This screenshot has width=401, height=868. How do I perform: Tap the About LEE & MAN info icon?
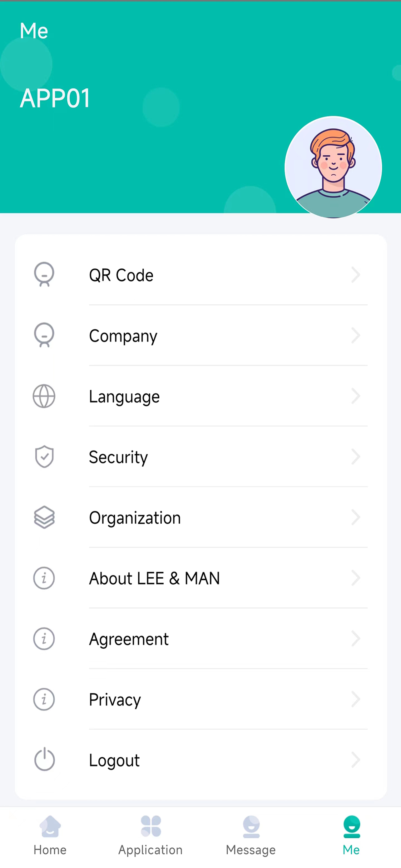point(44,578)
